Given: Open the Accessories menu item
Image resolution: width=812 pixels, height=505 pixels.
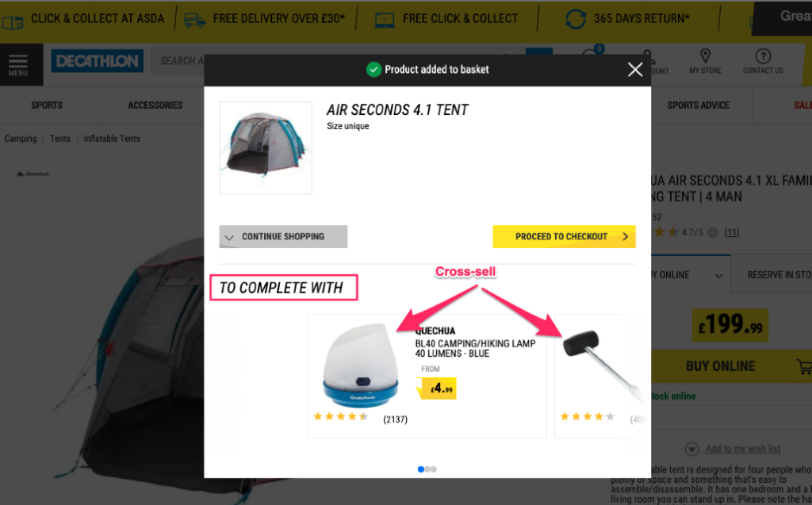Looking at the screenshot, I should [155, 105].
